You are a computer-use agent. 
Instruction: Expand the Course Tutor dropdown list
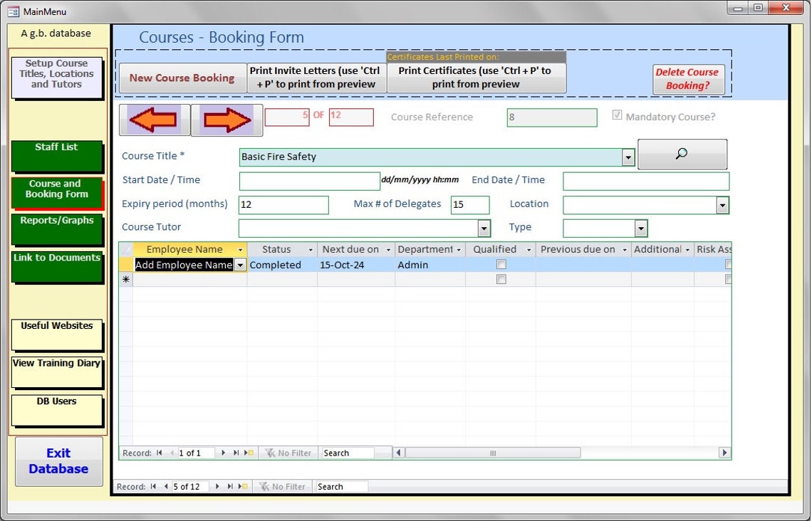pyautogui.click(x=484, y=228)
